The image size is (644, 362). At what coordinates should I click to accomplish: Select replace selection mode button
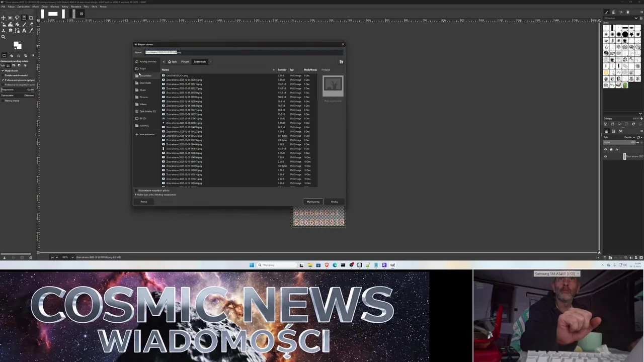[x=8, y=65]
